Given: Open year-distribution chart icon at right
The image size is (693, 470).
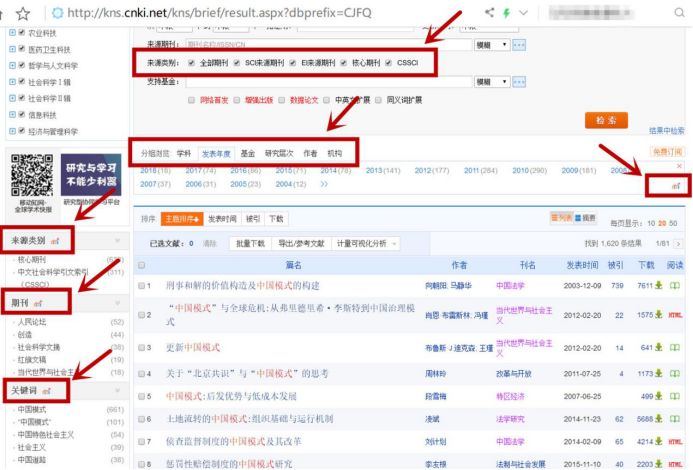Looking at the screenshot, I should click(x=676, y=186).
